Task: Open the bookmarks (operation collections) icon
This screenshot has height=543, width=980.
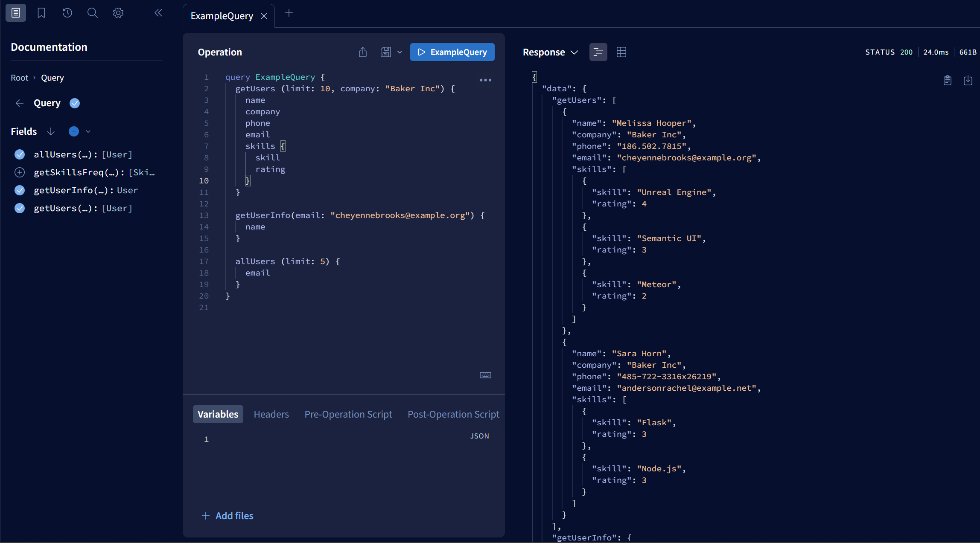Action: pos(41,13)
